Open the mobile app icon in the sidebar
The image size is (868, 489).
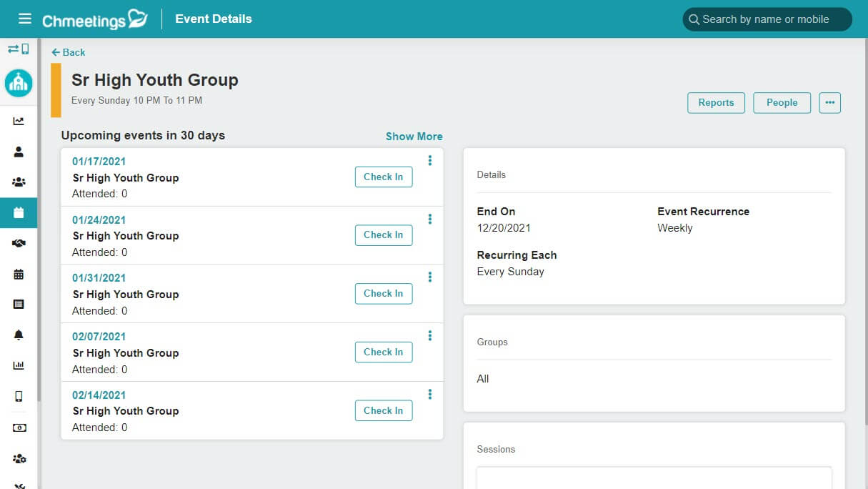point(18,395)
